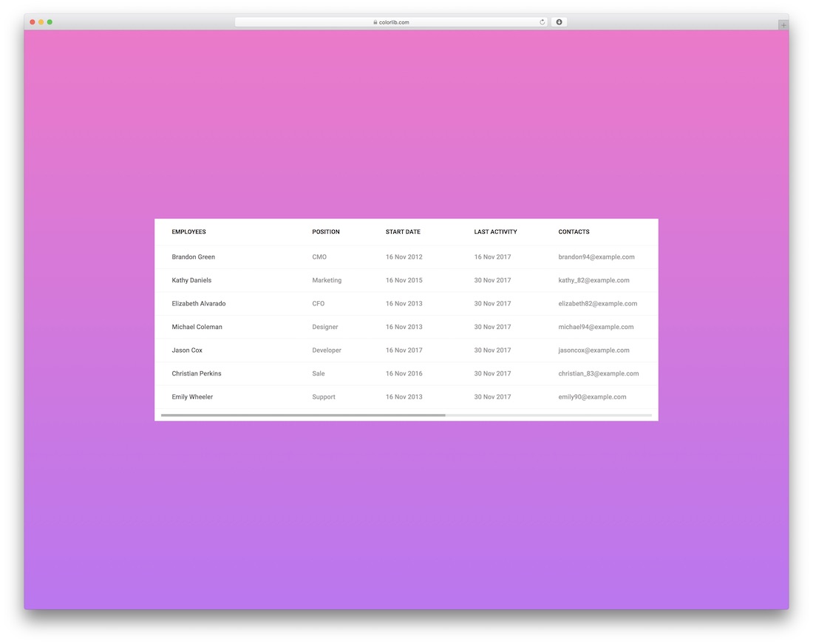Click jasoncox@example.com email
The height and width of the screenshot is (644, 813).
[x=593, y=350]
